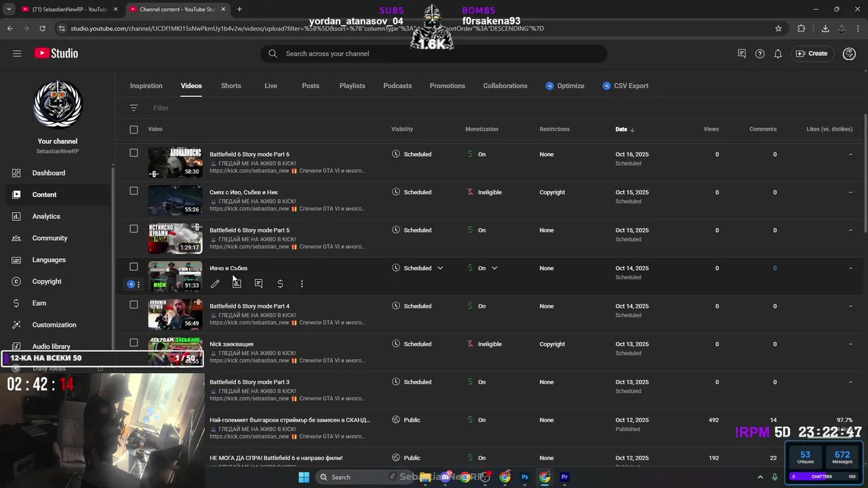Switch to the Podcasts tab
This screenshot has height=488, width=868.
tap(397, 86)
